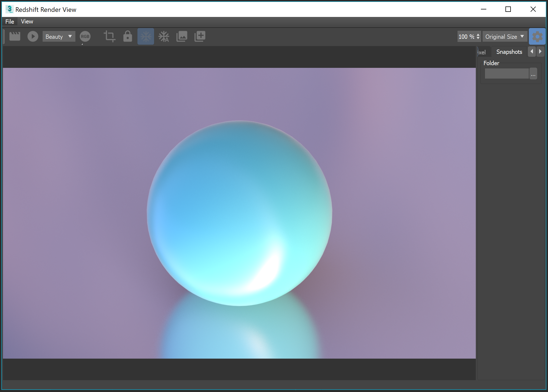
Task: Toggle the settings gear panel button
Action: coord(537,36)
